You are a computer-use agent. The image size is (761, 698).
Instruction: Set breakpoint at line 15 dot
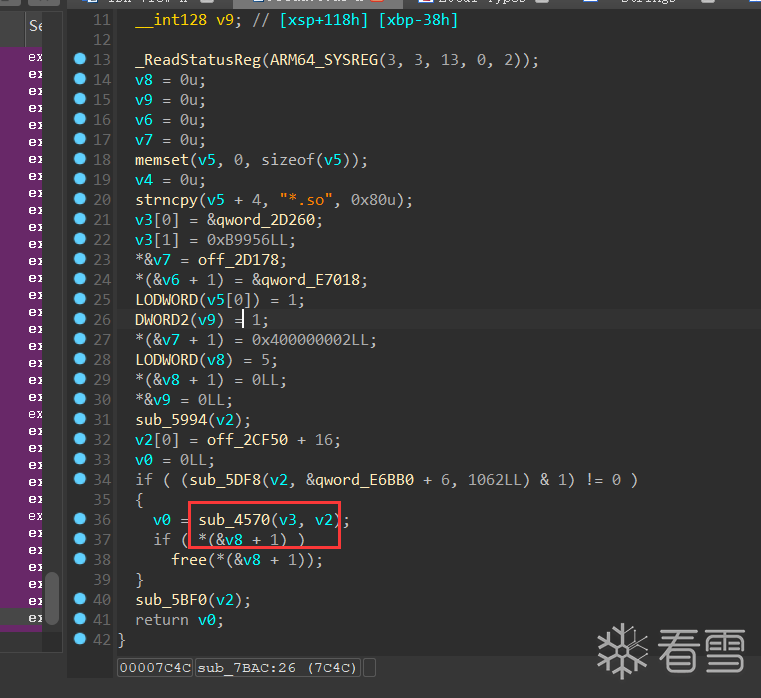(x=80, y=99)
